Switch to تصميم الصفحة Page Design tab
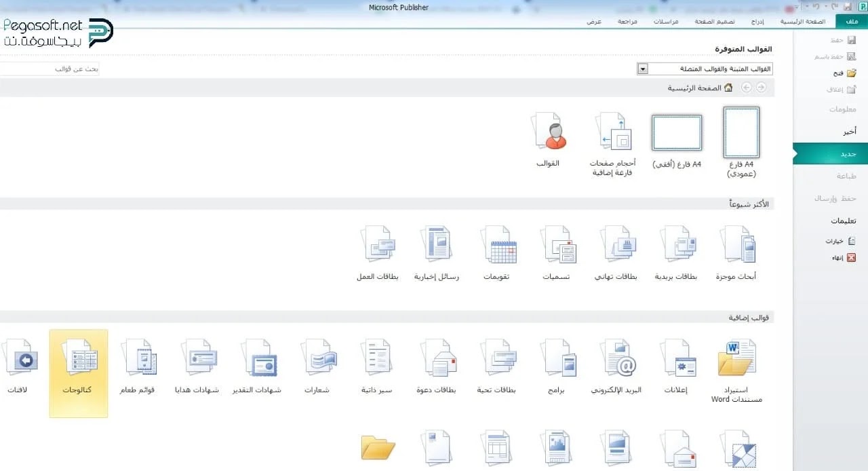The height and width of the screenshot is (471, 868). coord(714,22)
